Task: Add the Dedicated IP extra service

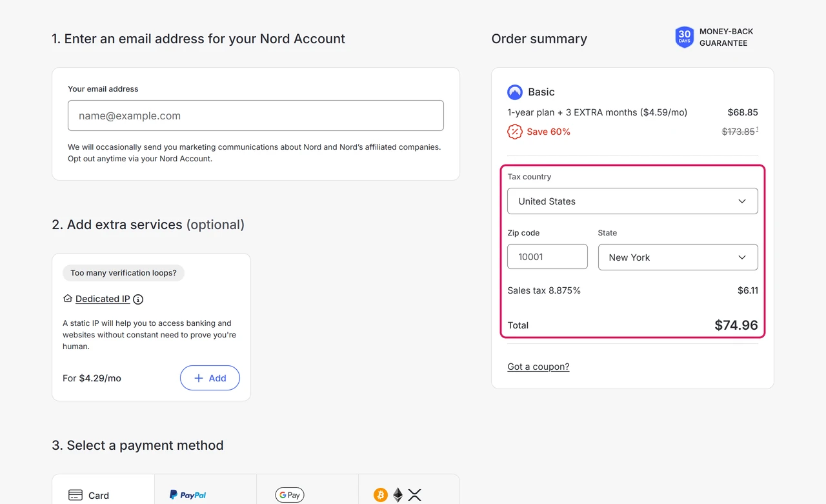Action: 210,378
